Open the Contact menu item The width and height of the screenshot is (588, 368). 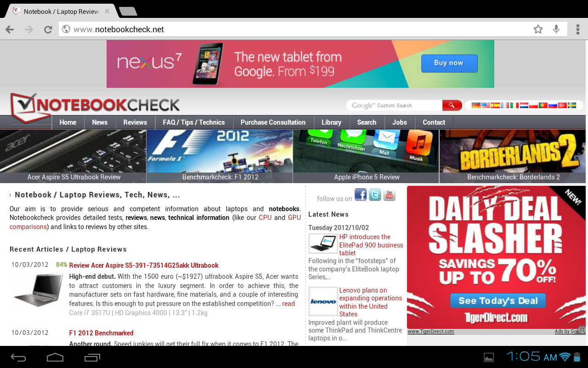point(434,122)
